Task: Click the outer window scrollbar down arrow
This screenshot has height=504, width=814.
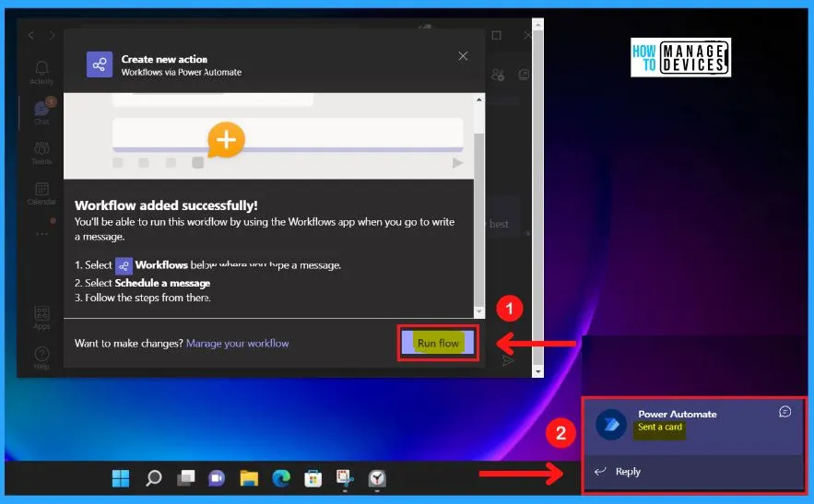Action: [x=537, y=371]
